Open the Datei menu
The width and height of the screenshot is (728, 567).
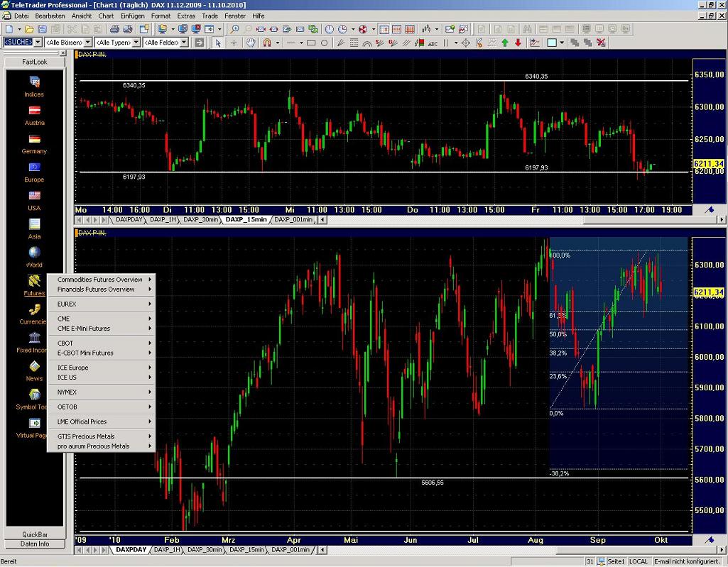click(x=21, y=16)
